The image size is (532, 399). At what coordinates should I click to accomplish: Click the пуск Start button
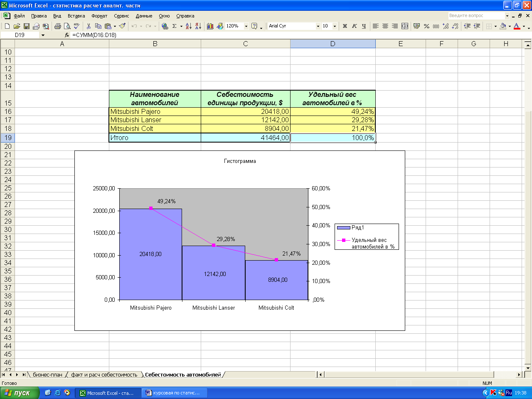[20, 393]
